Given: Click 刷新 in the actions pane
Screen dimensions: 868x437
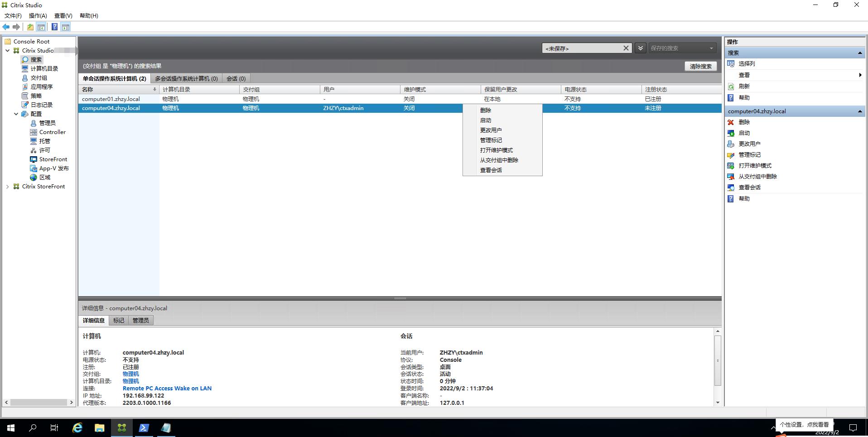Looking at the screenshot, I should click(x=744, y=86).
